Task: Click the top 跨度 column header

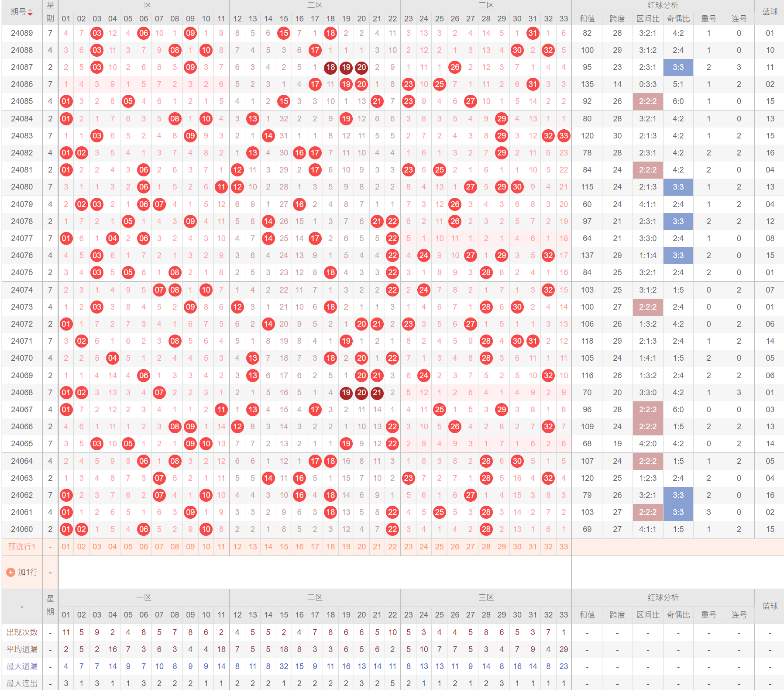Action: (x=617, y=19)
